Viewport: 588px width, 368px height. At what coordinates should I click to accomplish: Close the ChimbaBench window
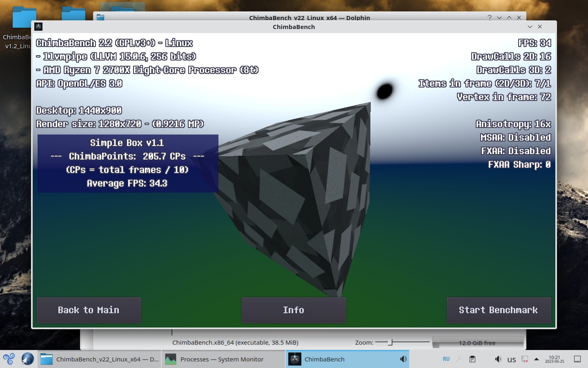(x=540, y=27)
